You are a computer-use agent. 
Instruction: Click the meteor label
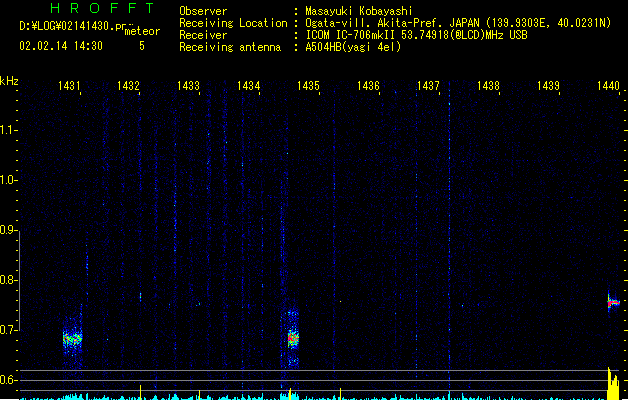tap(142, 31)
